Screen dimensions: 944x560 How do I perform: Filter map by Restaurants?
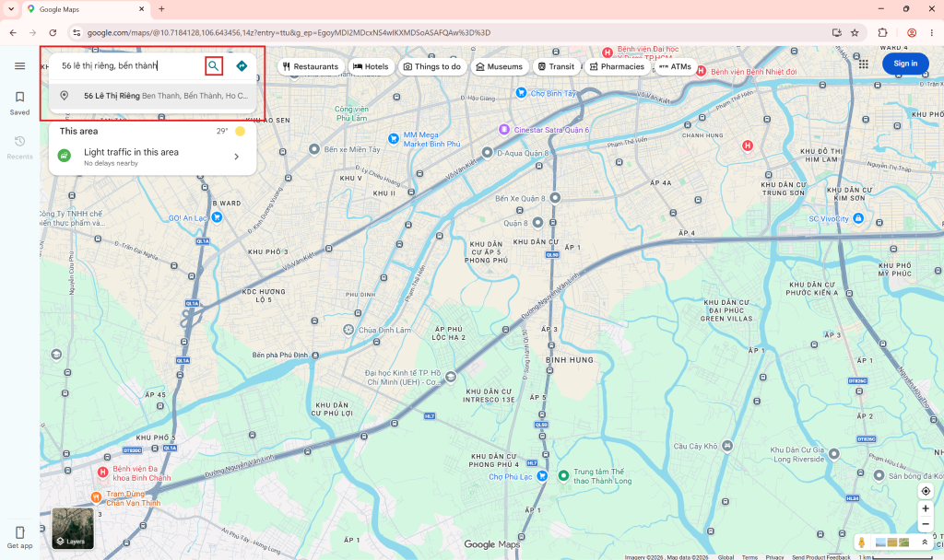311,66
